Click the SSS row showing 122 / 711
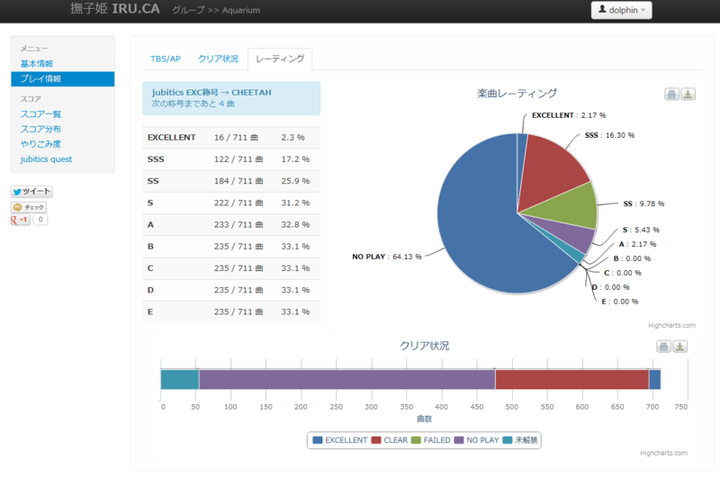Image resolution: width=720 pixels, height=479 pixels. (x=231, y=159)
